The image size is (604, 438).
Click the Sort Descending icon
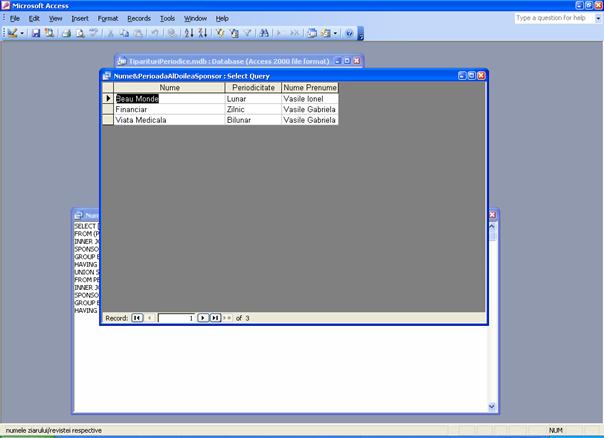[x=202, y=33]
